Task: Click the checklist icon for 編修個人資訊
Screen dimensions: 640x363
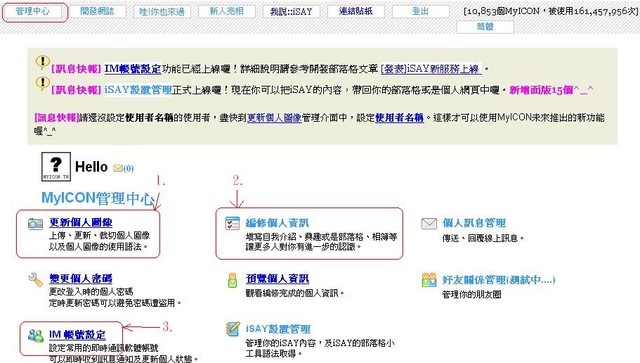Action: 232,223
